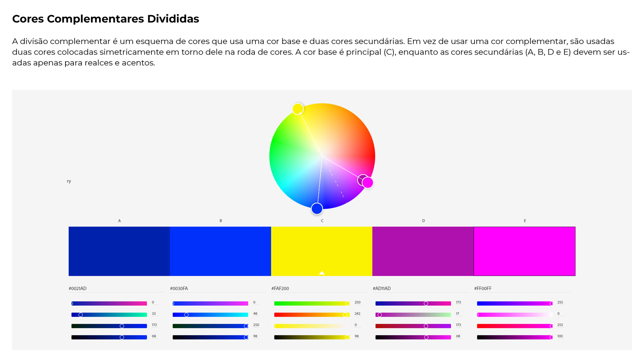Click red-to-magenta slider under #FF00FF
Viewport: 644px width, 362px height.
[514, 326]
